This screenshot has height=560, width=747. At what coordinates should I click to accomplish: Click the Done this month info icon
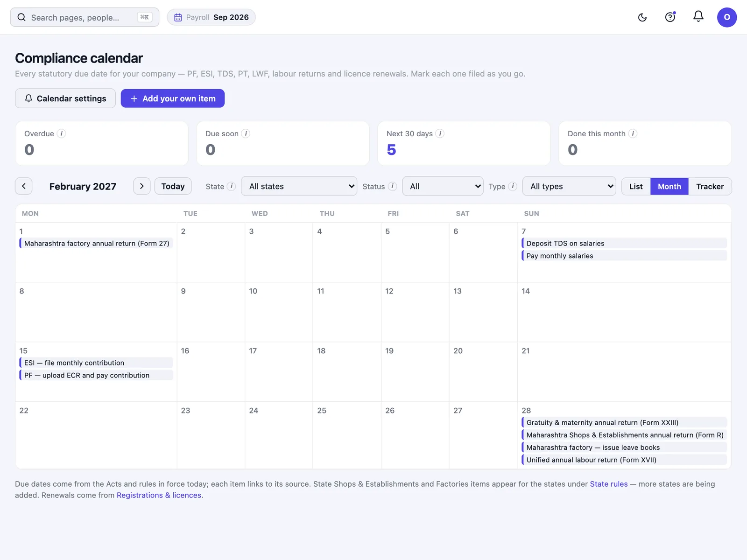coord(633,133)
